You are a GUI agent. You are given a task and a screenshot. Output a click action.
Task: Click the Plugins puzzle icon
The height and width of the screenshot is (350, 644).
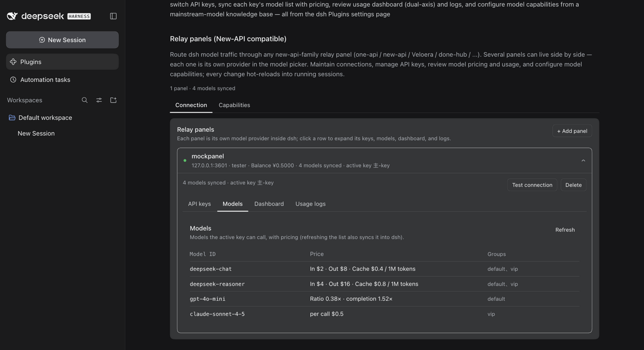coord(13,62)
